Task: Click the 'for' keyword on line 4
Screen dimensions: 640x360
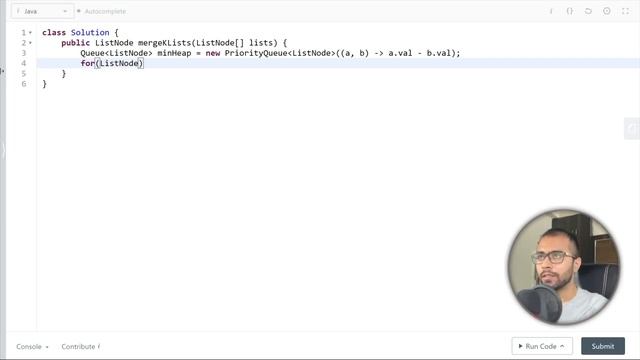Action: tap(87, 63)
